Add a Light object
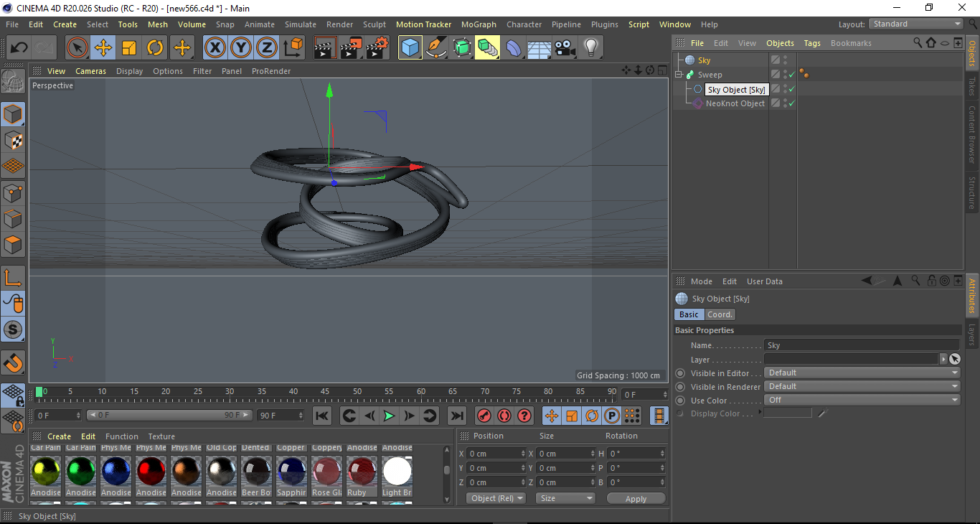The width and height of the screenshot is (980, 524). 590,48
